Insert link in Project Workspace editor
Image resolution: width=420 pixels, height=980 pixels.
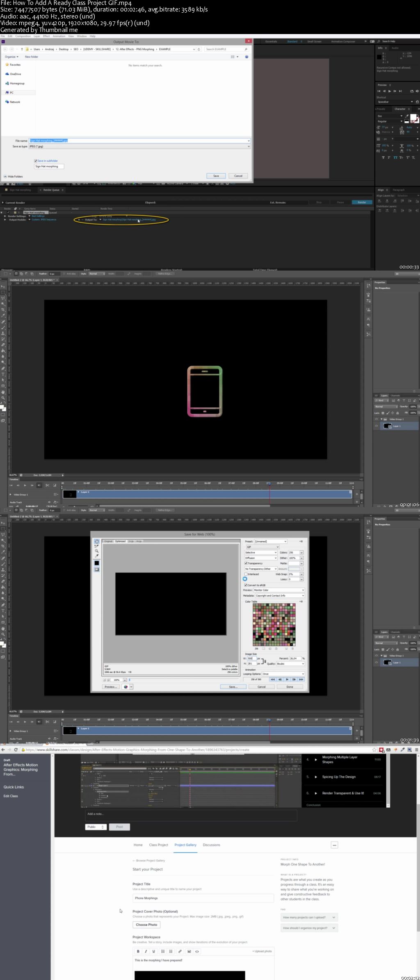(180, 951)
